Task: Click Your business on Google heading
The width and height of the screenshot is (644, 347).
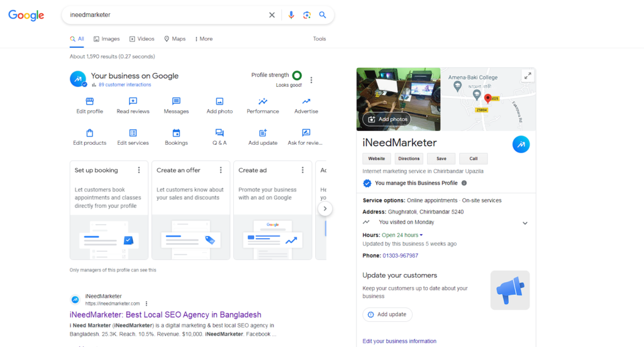Action: click(135, 76)
